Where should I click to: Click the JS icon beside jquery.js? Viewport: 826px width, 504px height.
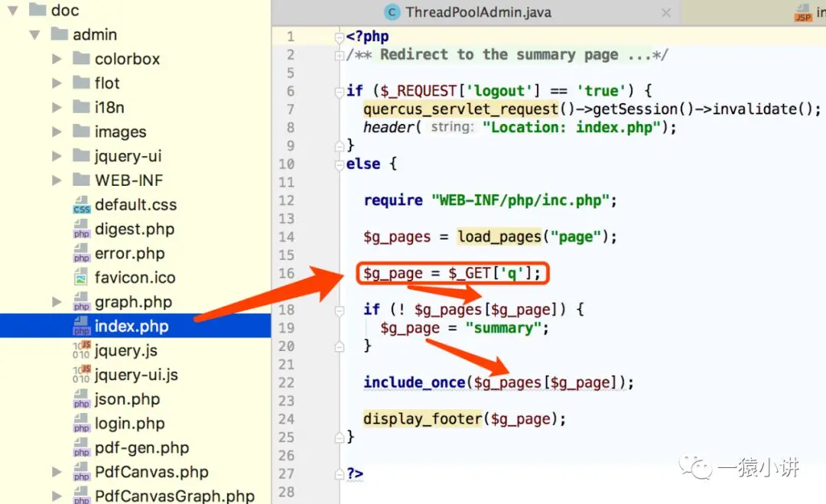[82, 350]
